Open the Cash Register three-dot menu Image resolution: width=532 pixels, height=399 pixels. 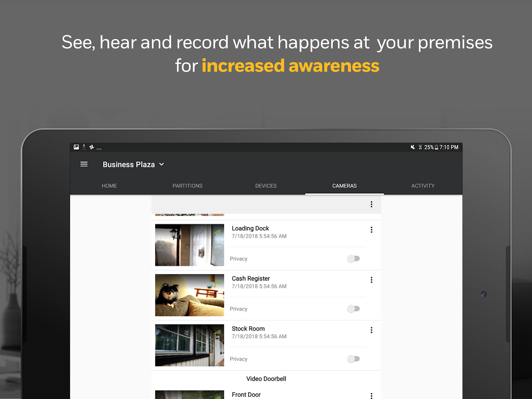point(371,280)
